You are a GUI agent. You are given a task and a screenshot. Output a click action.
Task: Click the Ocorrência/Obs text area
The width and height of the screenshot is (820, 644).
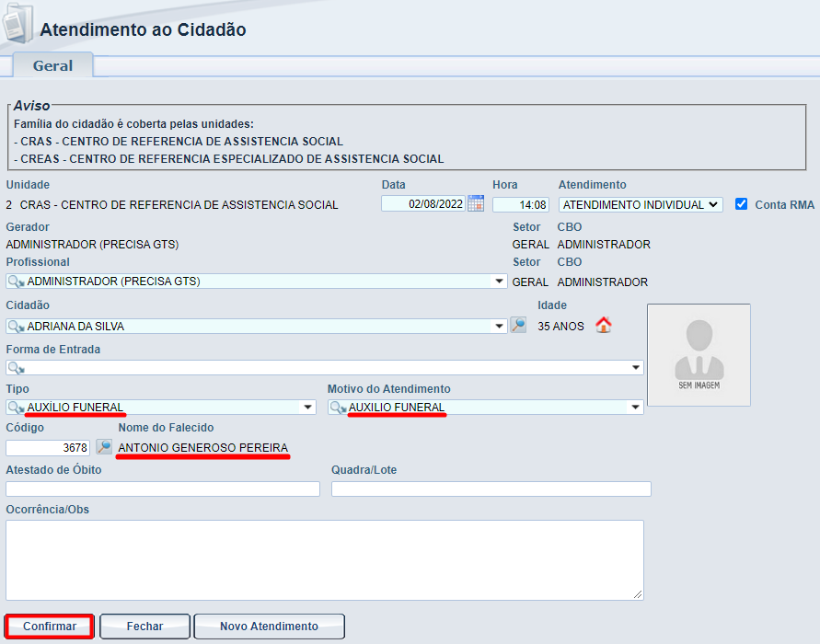click(x=324, y=559)
